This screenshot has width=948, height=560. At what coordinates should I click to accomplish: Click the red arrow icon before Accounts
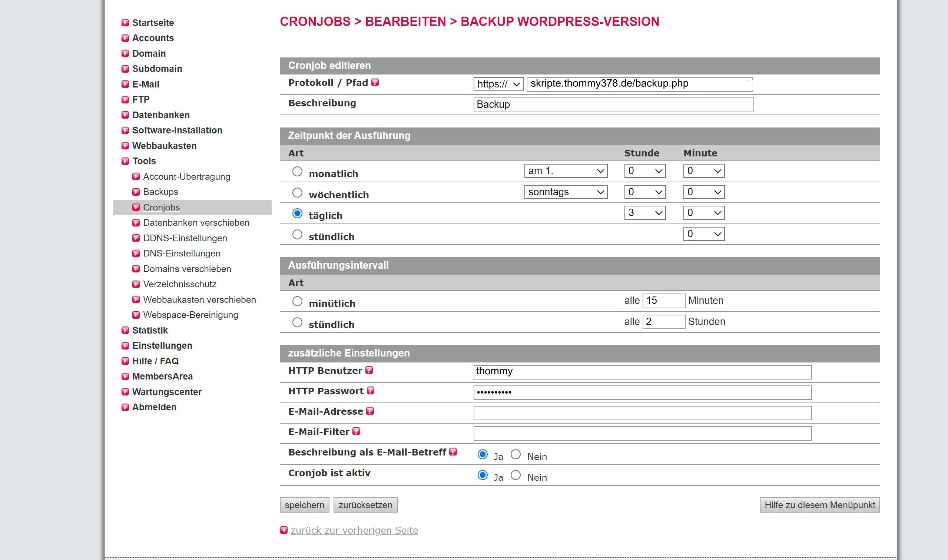(x=125, y=38)
